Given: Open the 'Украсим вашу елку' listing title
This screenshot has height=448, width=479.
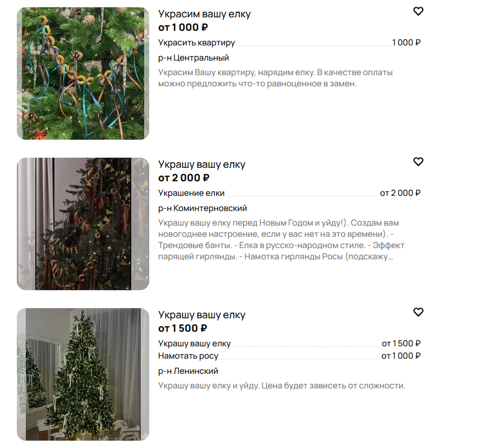Looking at the screenshot, I should 204,14.
